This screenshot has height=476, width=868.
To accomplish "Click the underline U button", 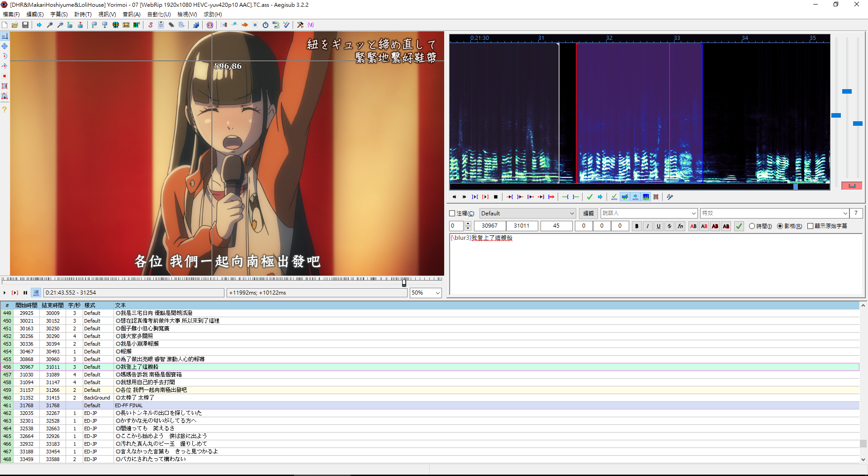I will coord(659,226).
